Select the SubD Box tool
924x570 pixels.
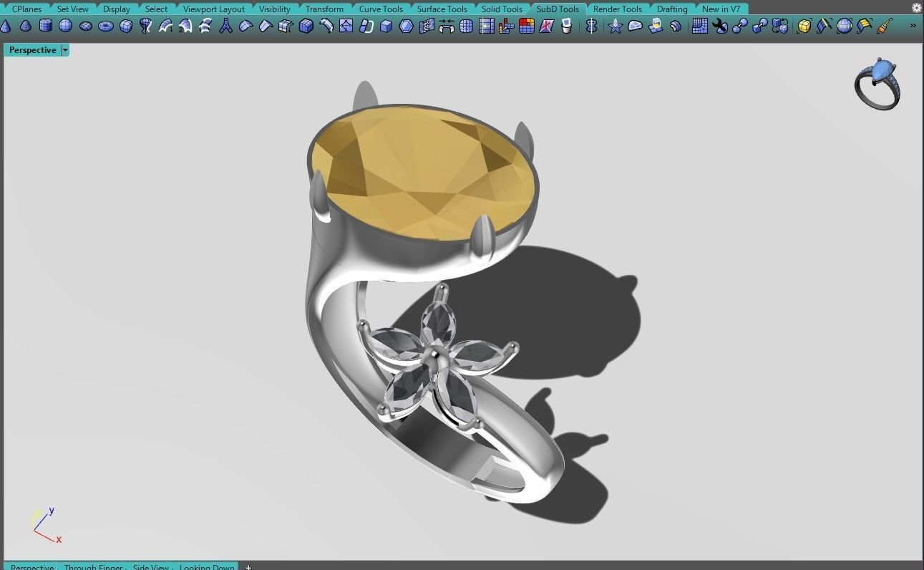[x=126, y=26]
